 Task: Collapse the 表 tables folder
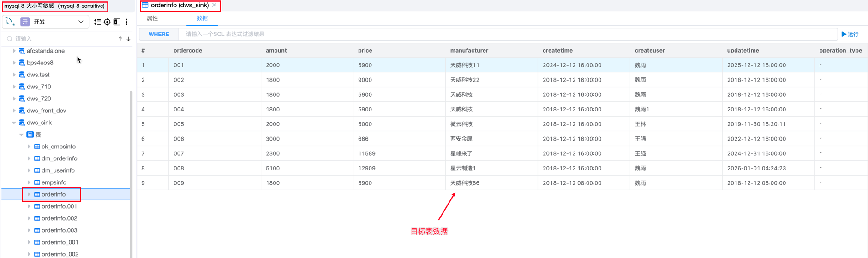tap(21, 135)
